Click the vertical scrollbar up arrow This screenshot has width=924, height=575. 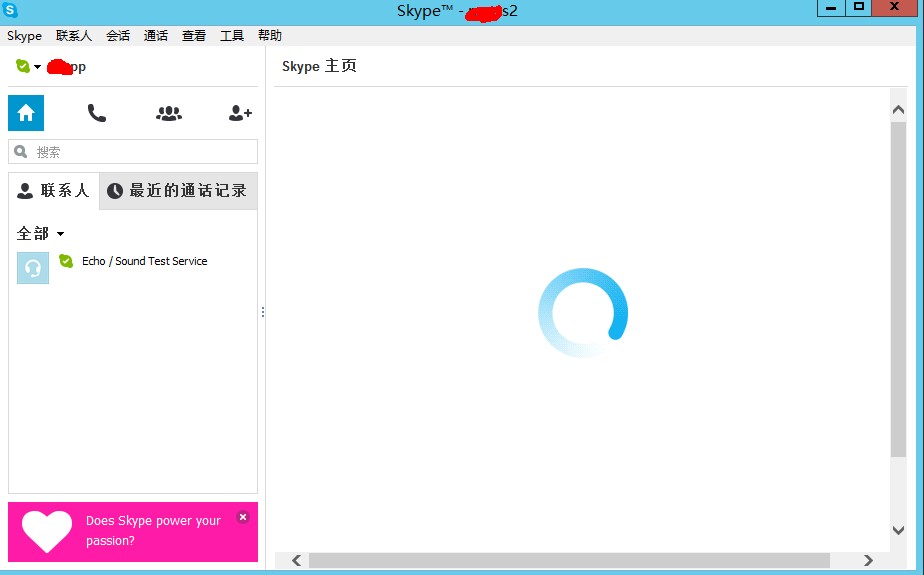click(898, 110)
